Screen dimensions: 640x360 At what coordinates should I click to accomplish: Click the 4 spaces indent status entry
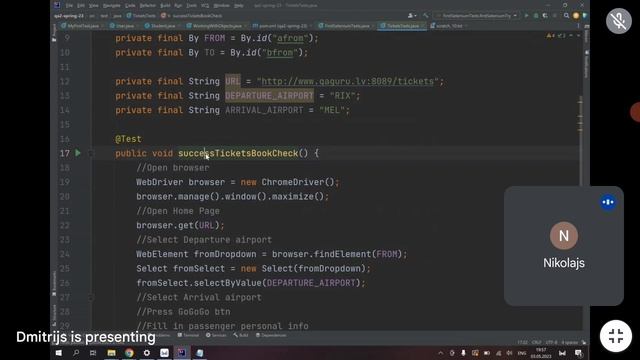point(569,342)
